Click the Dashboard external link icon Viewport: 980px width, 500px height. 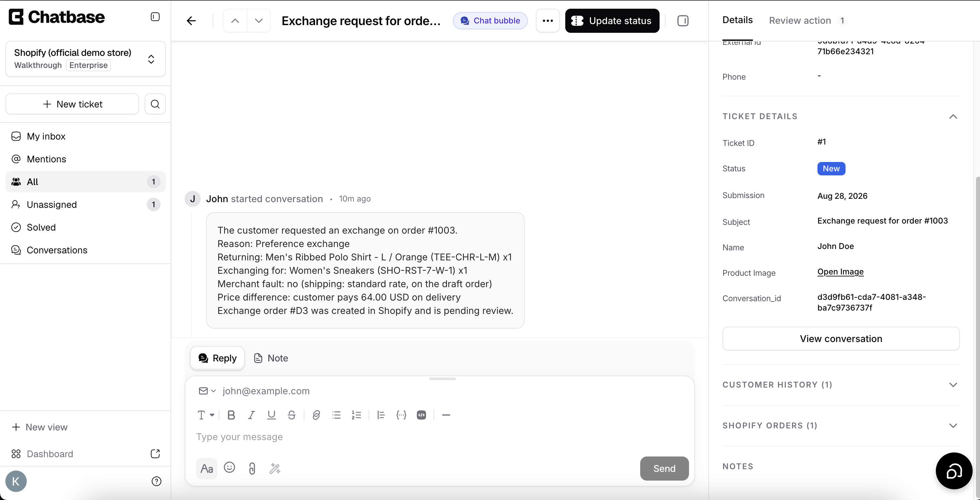[155, 453]
